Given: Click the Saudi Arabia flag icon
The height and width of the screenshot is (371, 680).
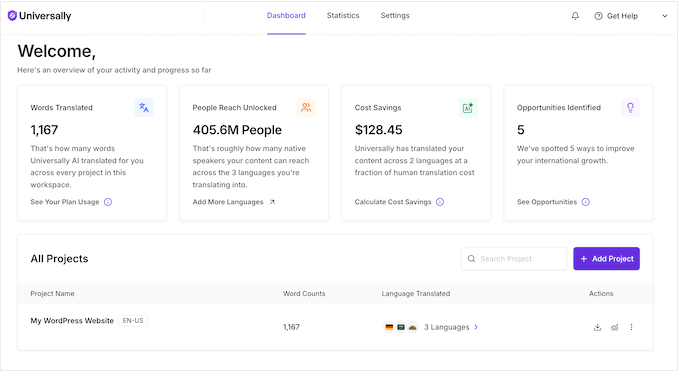Looking at the screenshot, I should coord(401,327).
